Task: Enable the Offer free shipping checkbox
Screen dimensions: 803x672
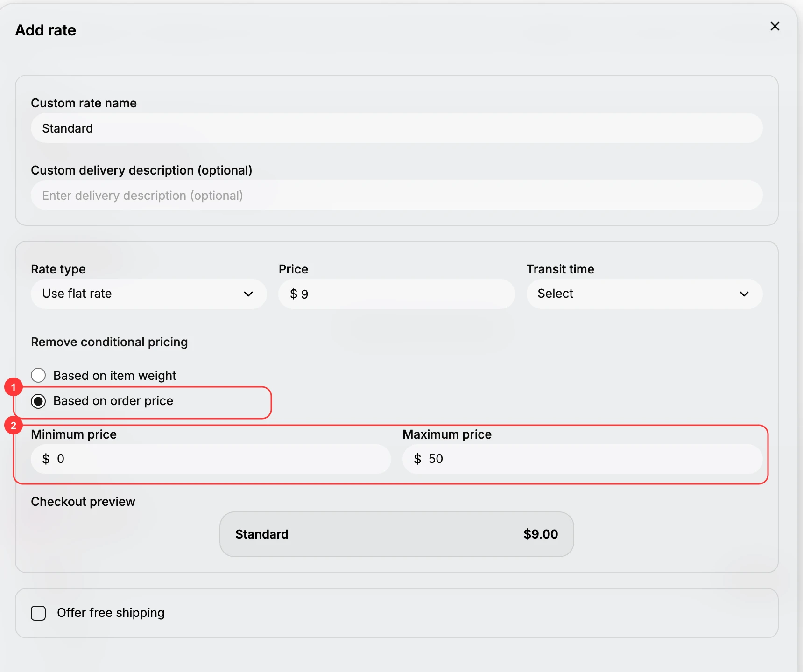Action: (38, 613)
